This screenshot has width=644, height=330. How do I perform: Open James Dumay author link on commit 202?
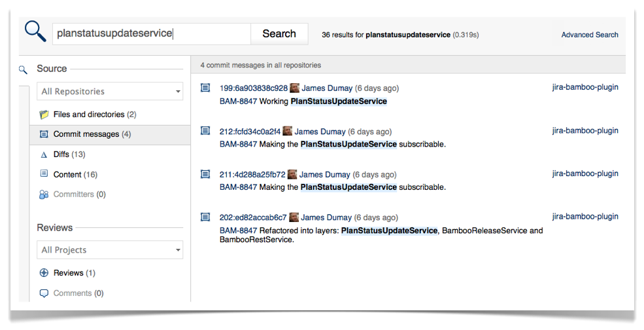pyautogui.click(x=326, y=217)
